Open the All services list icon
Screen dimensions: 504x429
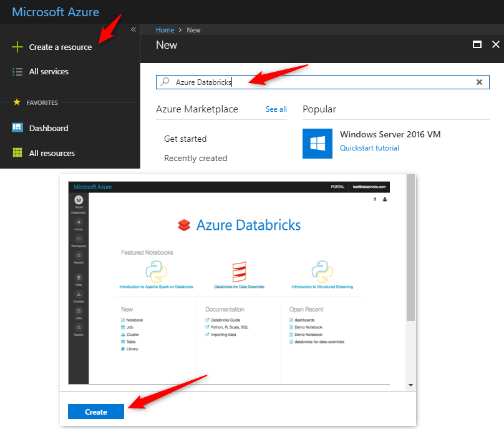click(17, 71)
